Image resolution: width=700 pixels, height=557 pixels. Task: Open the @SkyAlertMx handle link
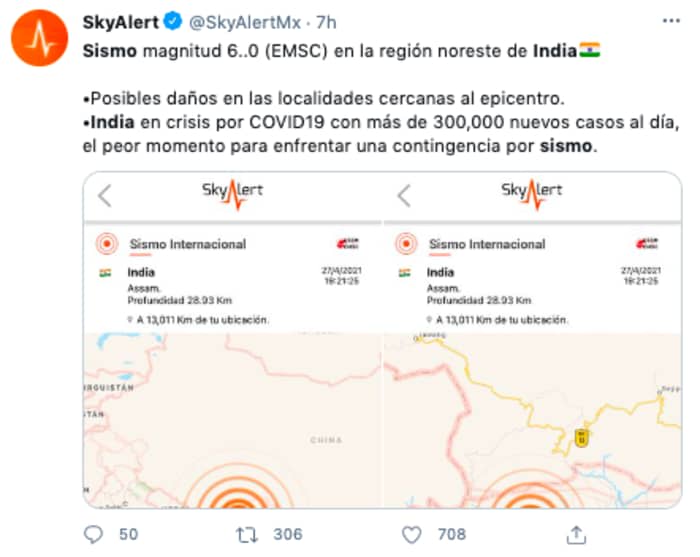[x=245, y=22]
